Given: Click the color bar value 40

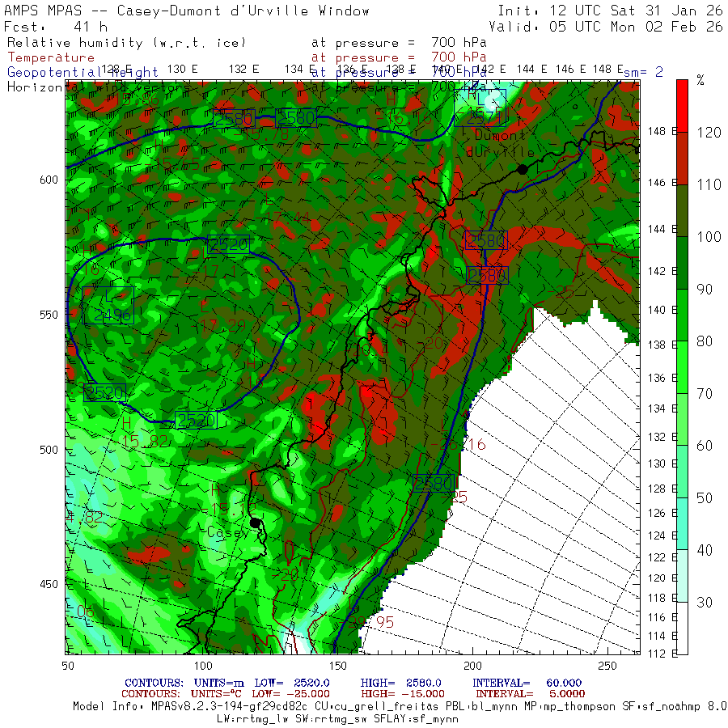Looking at the screenshot, I should [705, 550].
